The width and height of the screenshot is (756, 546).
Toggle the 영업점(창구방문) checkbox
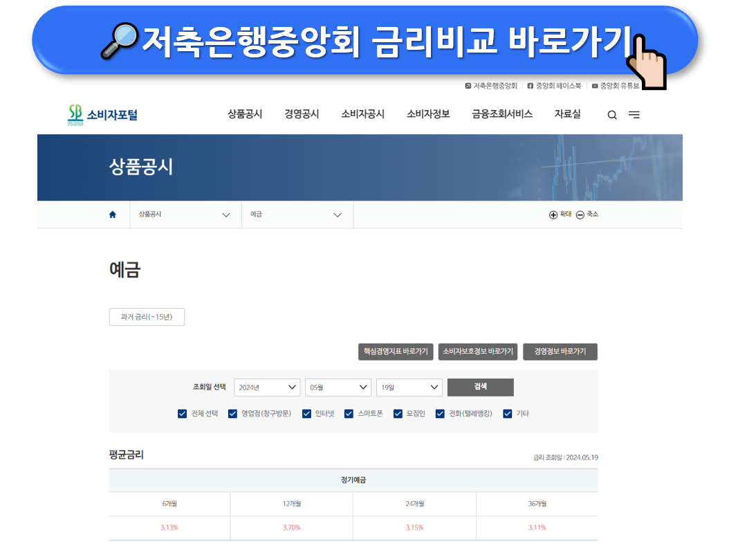232,414
